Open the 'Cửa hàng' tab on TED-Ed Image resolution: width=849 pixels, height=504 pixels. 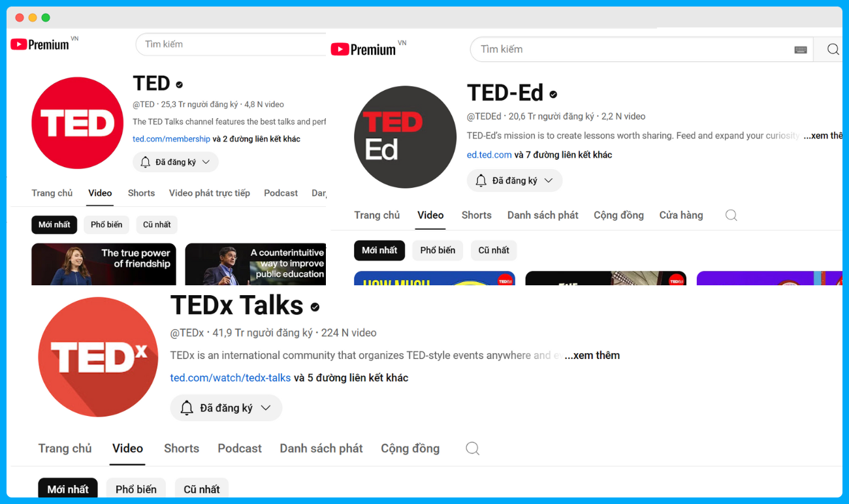click(681, 215)
